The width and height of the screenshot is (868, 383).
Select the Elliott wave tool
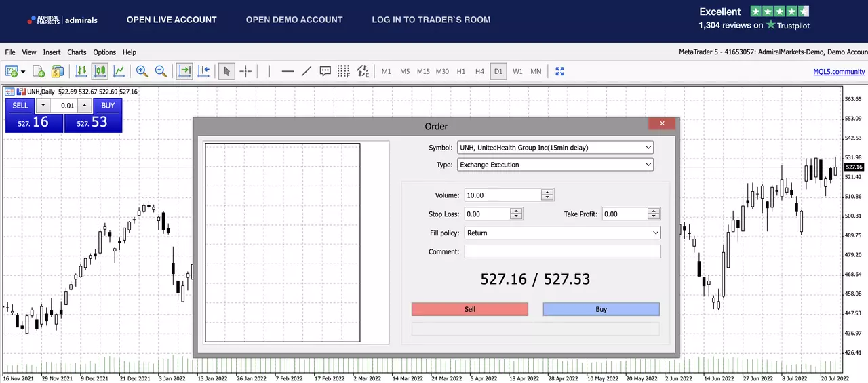(363, 70)
